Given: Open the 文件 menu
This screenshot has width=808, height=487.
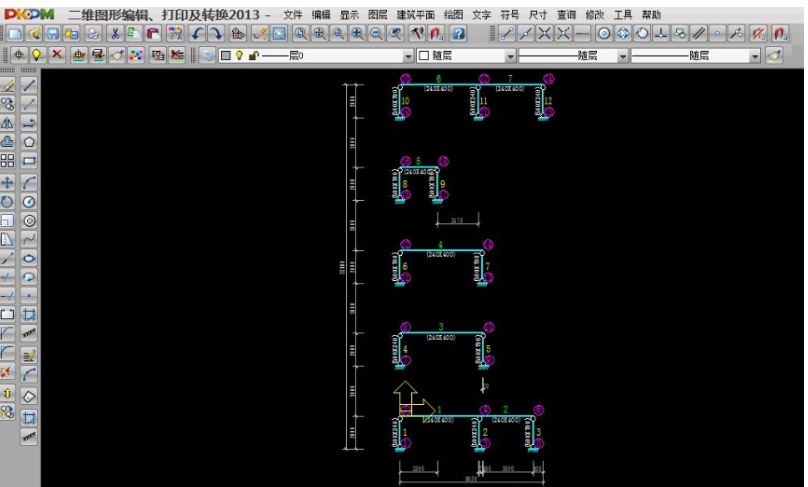Looking at the screenshot, I should click(x=292, y=15).
